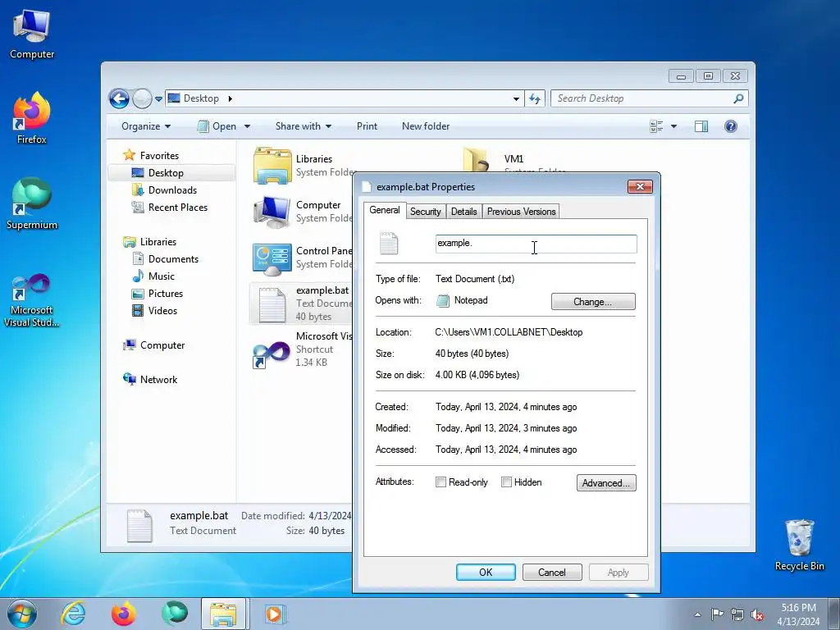Click the Action Center flag tray icon
Image resolution: width=840 pixels, height=630 pixels.
717,614
